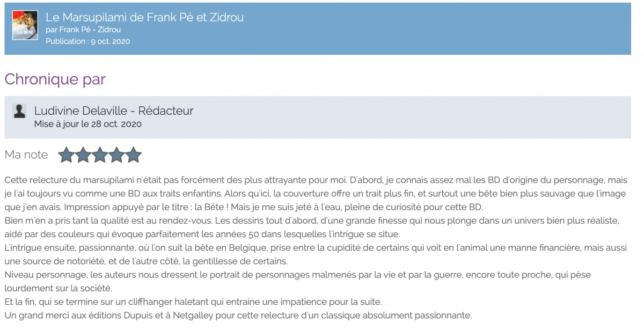Select the Mise à jour 28 oct. 2020 line
This screenshot has width=644, height=330.
point(88,124)
